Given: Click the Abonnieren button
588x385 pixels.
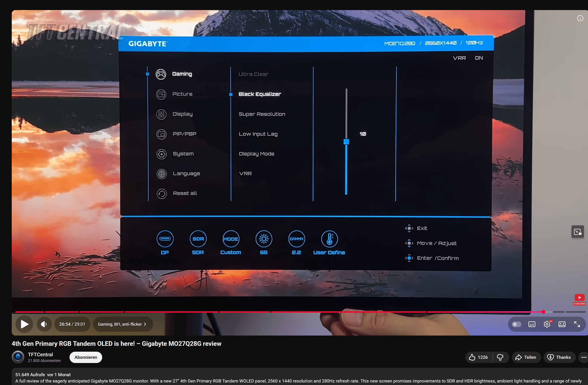Looking at the screenshot, I should 85,357.
